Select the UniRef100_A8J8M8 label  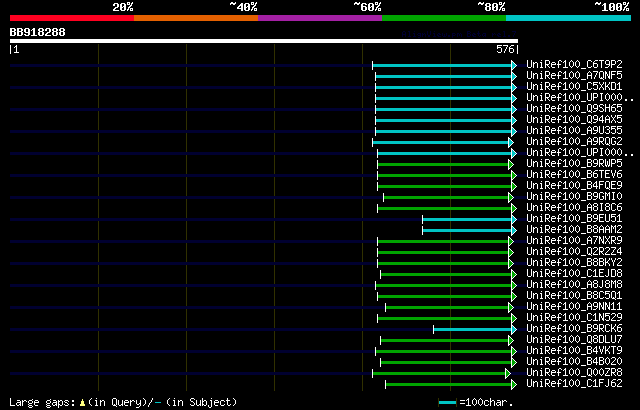pyautogui.click(x=574, y=285)
